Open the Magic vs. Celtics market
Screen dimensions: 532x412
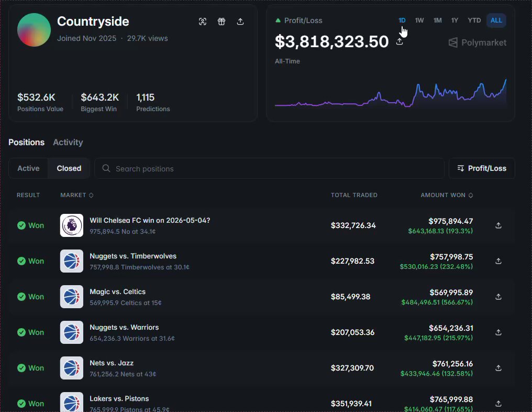[x=117, y=292]
